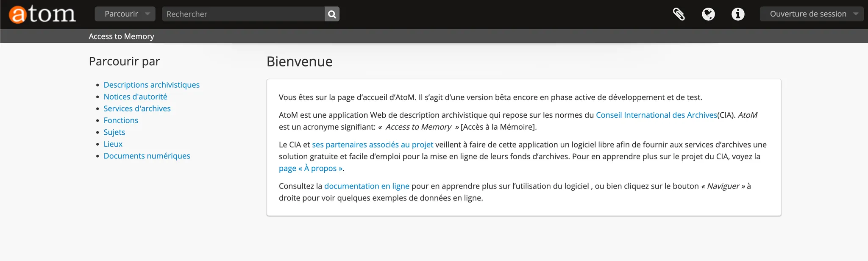Browse by Lieux

pyautogui.click(x=113, y=144)
